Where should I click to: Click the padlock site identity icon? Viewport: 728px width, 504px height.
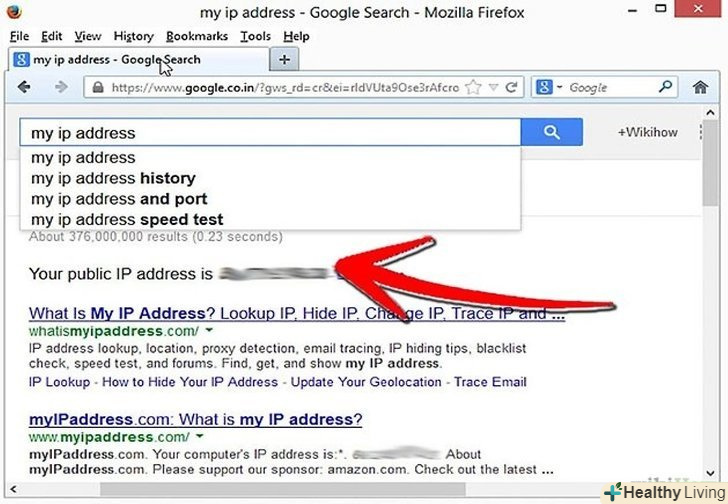98,87
